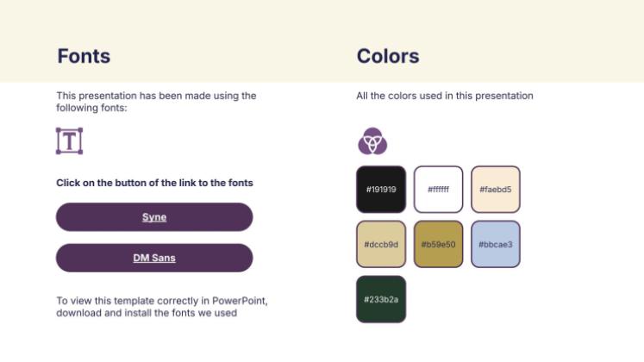Click the Fonts heading

pos(84,57)
